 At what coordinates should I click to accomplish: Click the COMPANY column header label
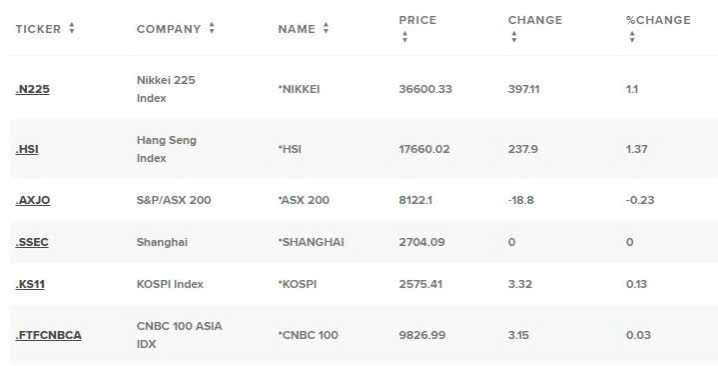[169, 29]
